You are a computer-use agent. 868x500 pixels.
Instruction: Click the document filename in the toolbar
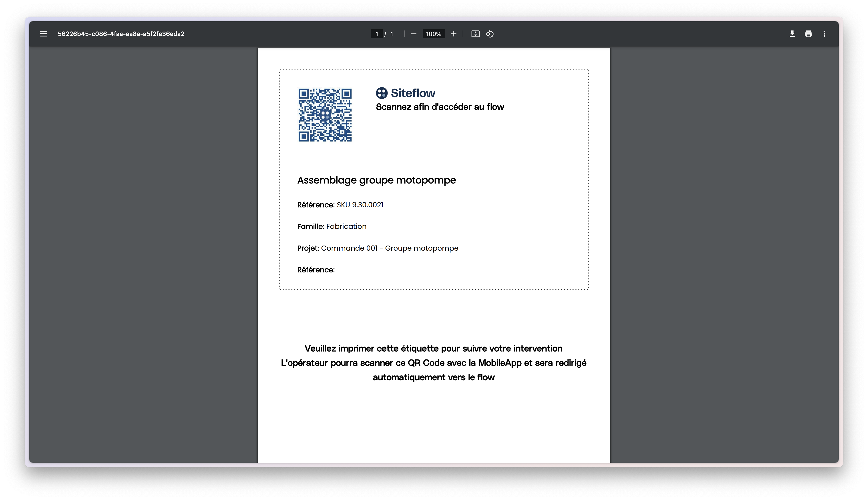tap(121, 34)
